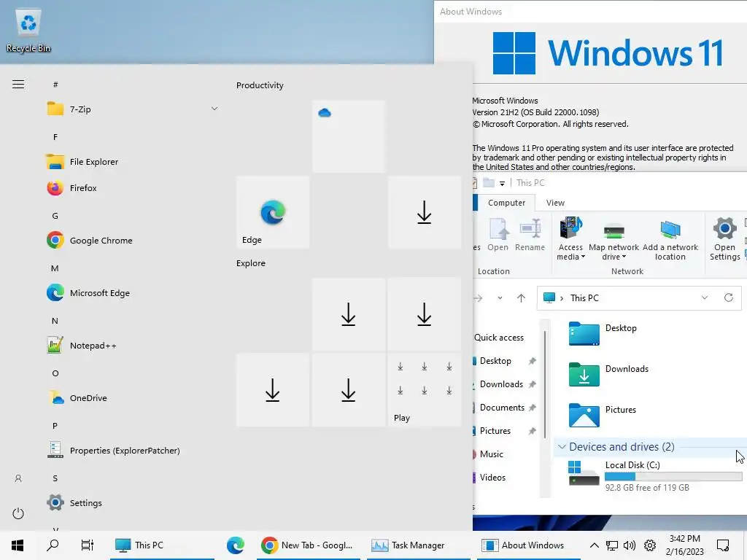Open the Pictures folder in This PC
This screenshot has width=747, height=560.
pos(602,415)
